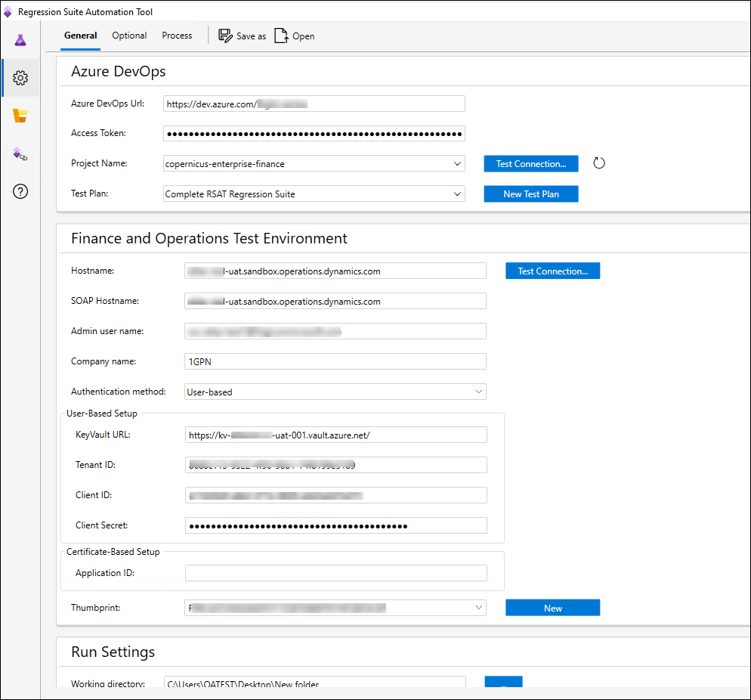Focus the Client Secret field

[x=335, y=525]
